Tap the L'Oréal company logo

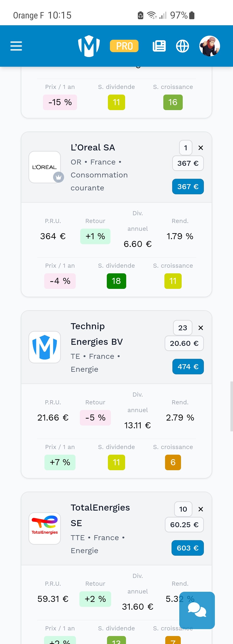pyautogui.click(x=44, y=167)
